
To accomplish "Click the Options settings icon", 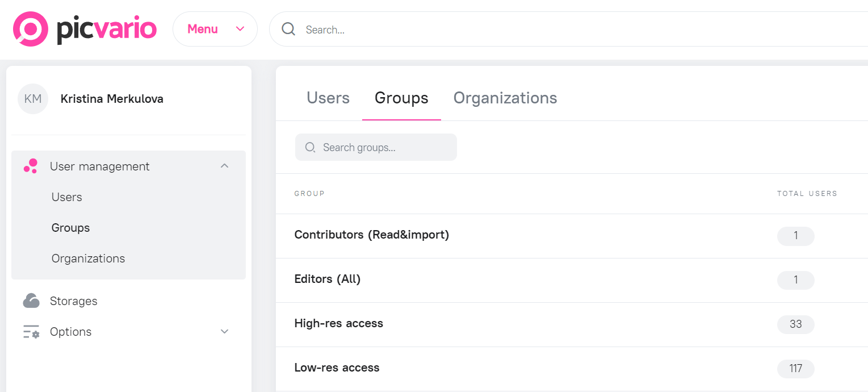I will click(x=31, y=331).
